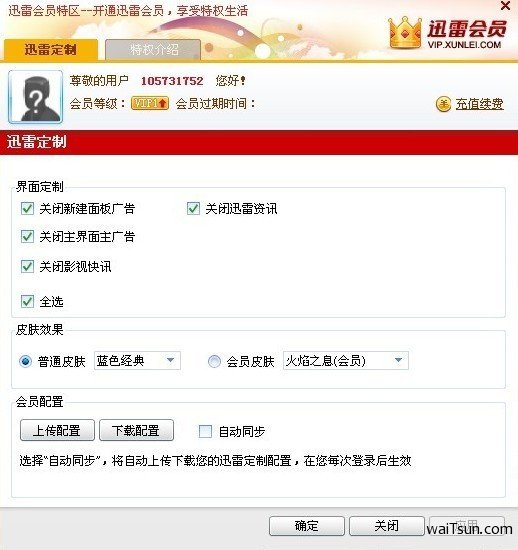This screenshot has width=518, height=550.
Task: Select the 普通皮肤 radio button
Action: click(25, 361)
